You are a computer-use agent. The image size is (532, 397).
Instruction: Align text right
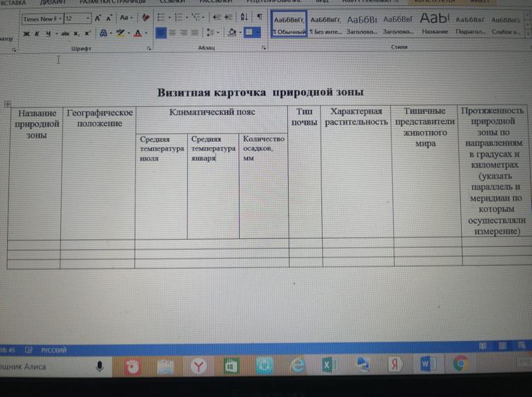pyautogui.click(x=184, y=33)
